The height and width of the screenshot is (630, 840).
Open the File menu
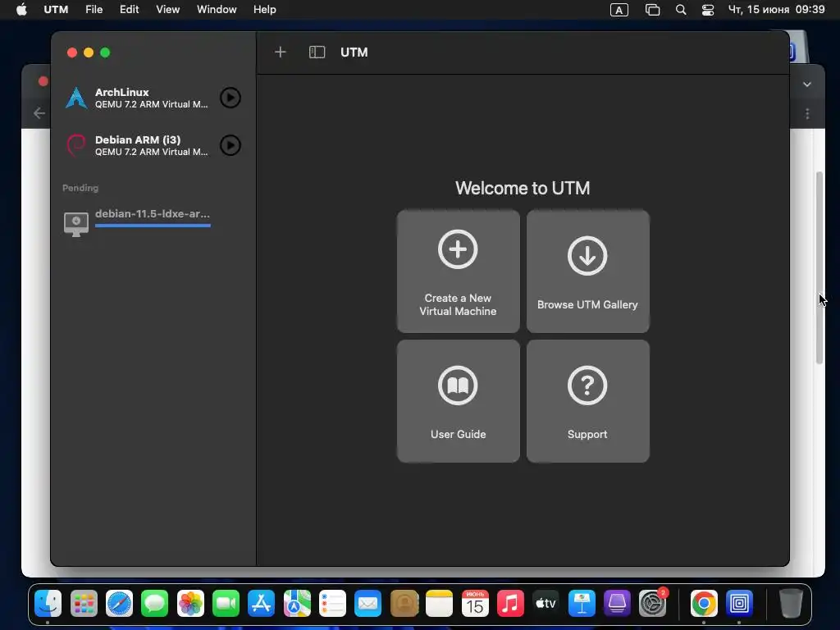(x=94, y=10)
